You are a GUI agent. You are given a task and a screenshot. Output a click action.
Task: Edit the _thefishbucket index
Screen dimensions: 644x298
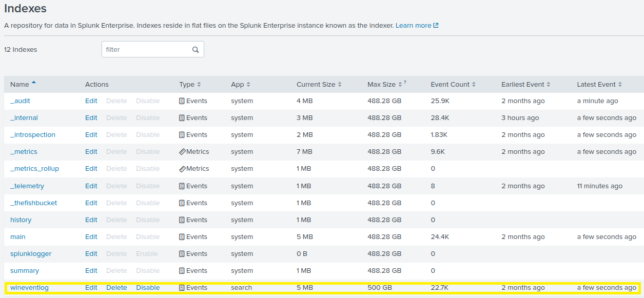91,203
